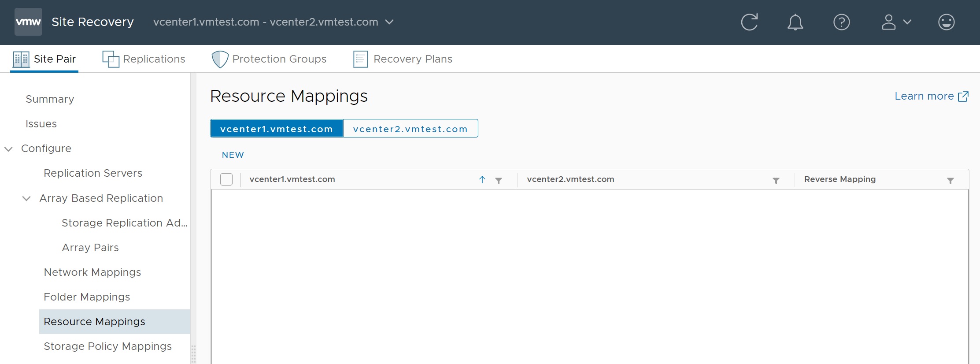Viewport: 980px width, 364px height.
Task: Select vcenter1.vmtest.com site toggle
Action: tap(277, 129)
